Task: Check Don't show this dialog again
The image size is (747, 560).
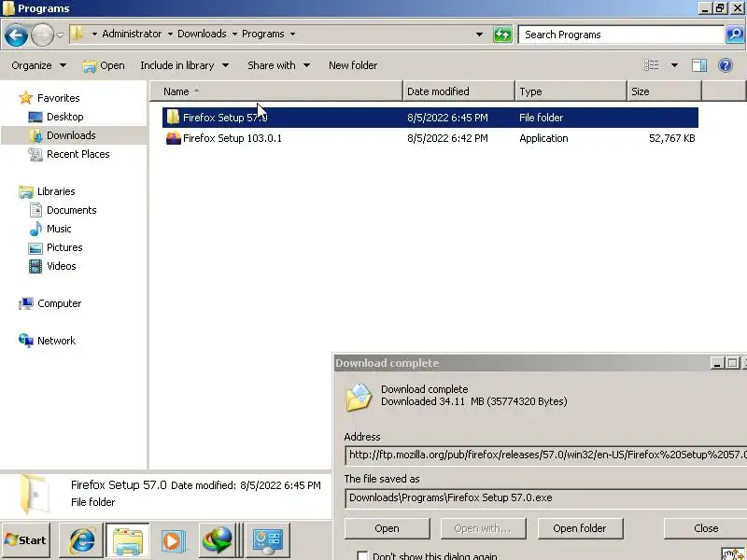Action: pos(362,555)
